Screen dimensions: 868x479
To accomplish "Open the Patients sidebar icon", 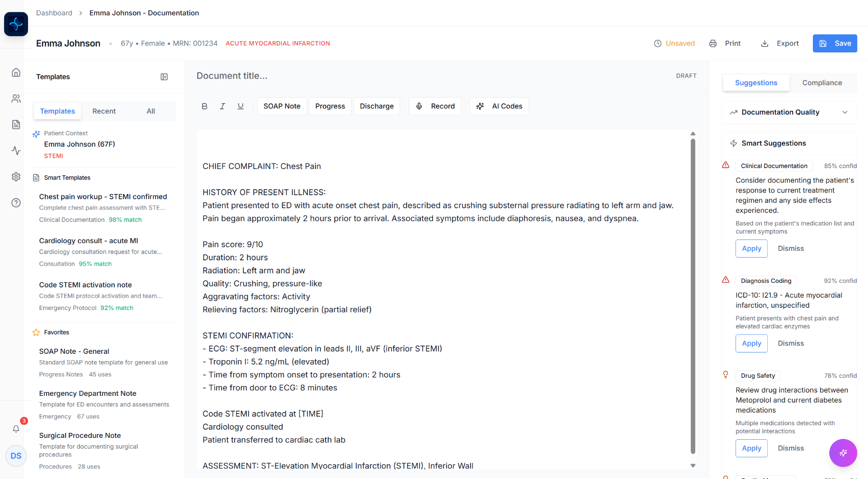I will [16, 99].
